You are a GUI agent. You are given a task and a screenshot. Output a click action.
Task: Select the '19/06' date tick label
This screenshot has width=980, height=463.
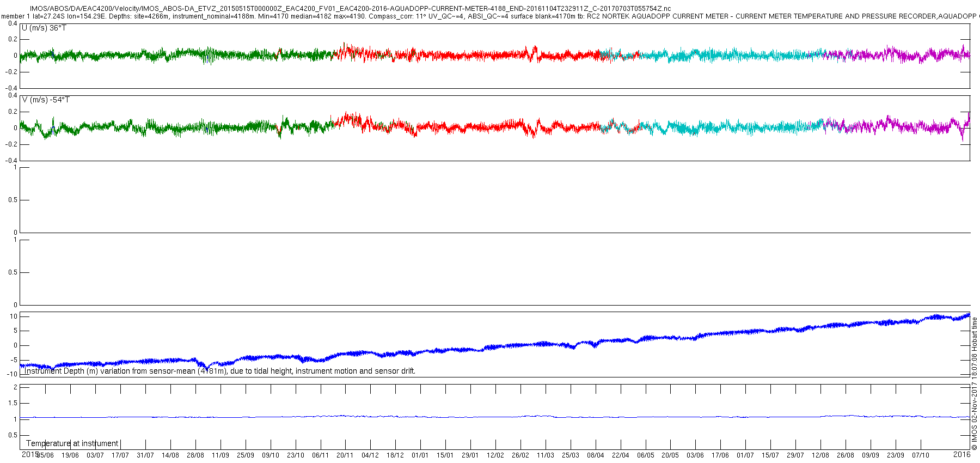[70, 455]
